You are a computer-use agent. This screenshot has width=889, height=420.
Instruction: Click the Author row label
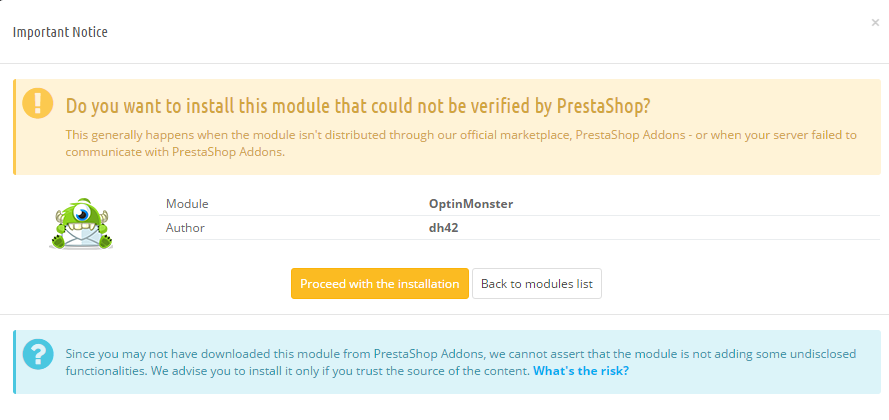185,228
